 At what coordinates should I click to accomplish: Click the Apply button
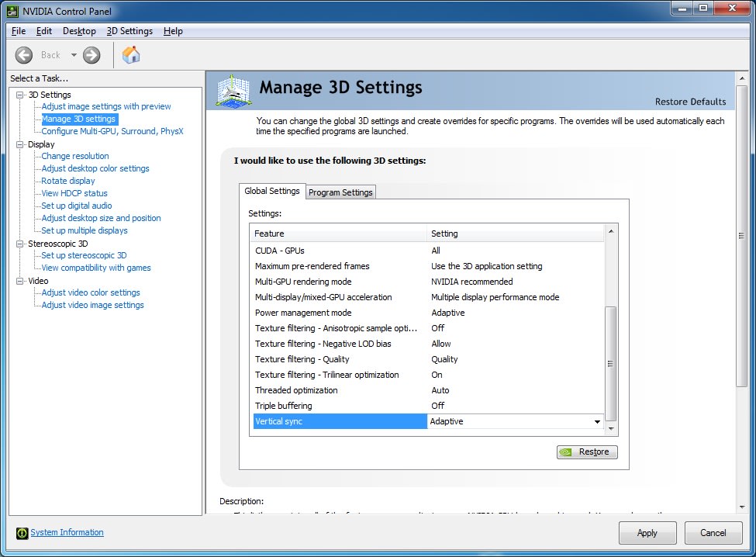tap(647, 533)
